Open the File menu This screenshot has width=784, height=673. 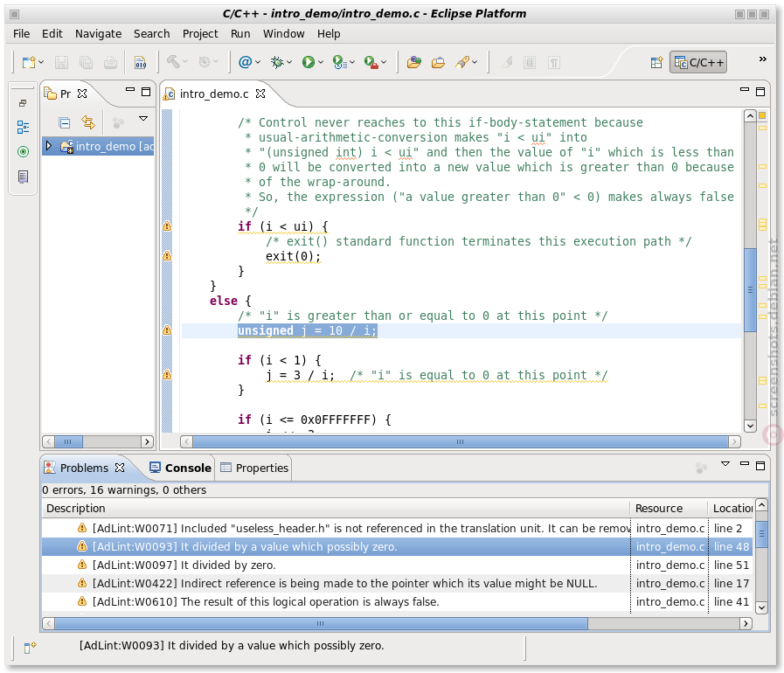[x=22, y=33]
